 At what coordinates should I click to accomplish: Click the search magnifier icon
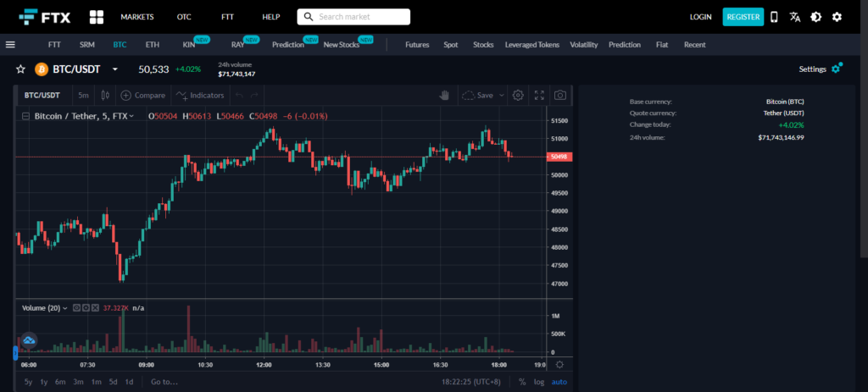tap(309, 17)
